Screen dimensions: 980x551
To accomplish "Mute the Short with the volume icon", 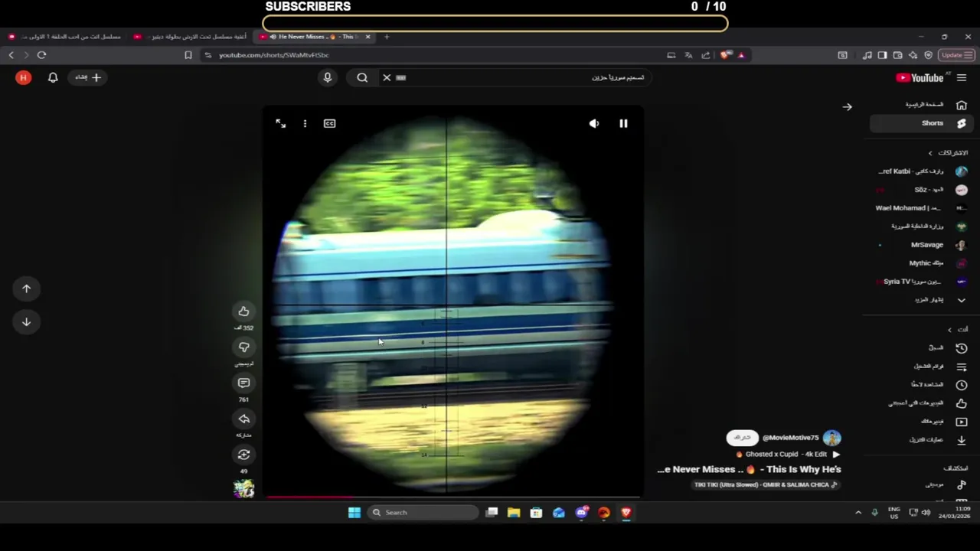I will (x=594, y=123).
